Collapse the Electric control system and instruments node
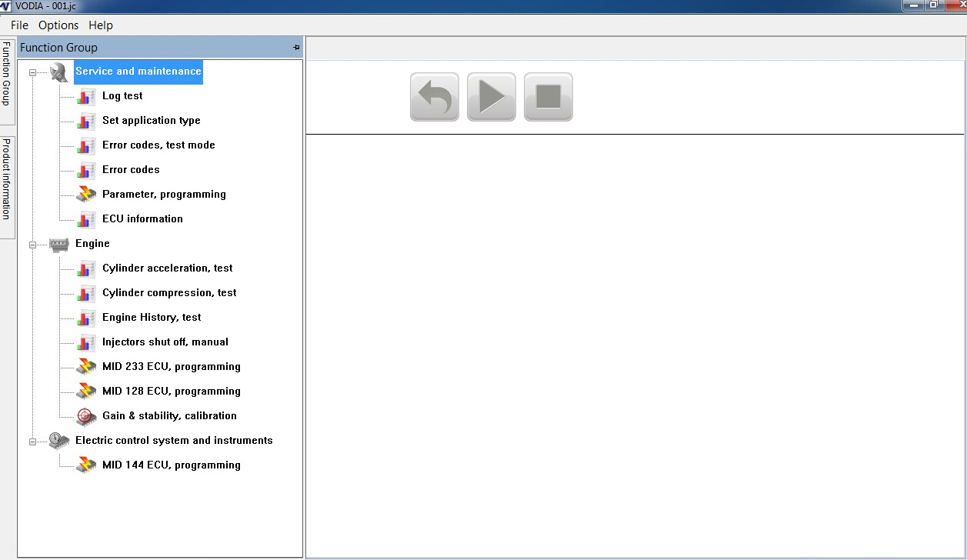 (x=32, y=442)
